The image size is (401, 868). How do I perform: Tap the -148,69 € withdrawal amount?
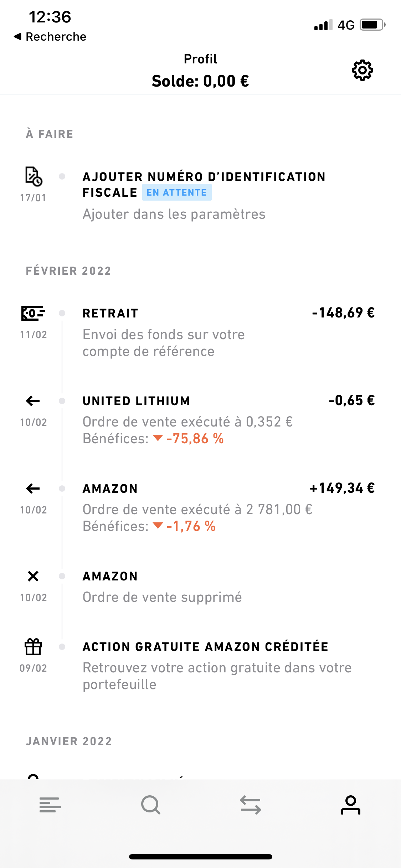point(343,313)
